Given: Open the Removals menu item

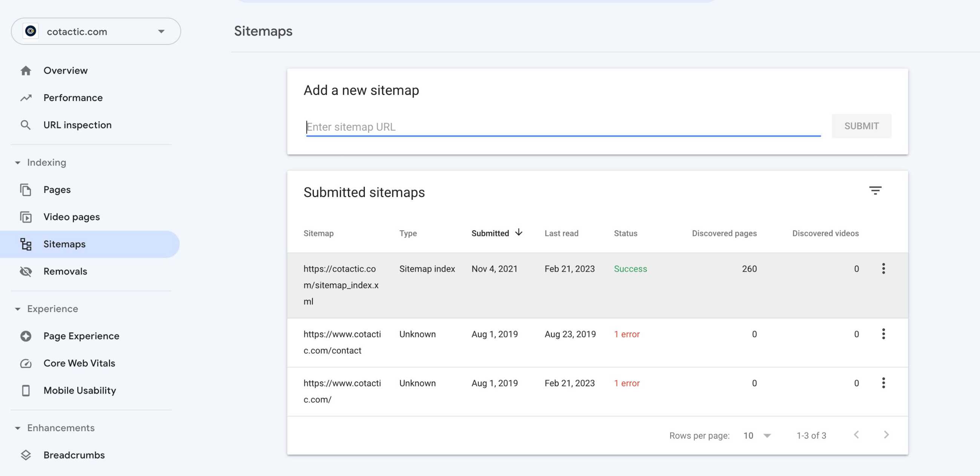Looking at the screenshot, I should pyautogui.click(x=90, y=271).
